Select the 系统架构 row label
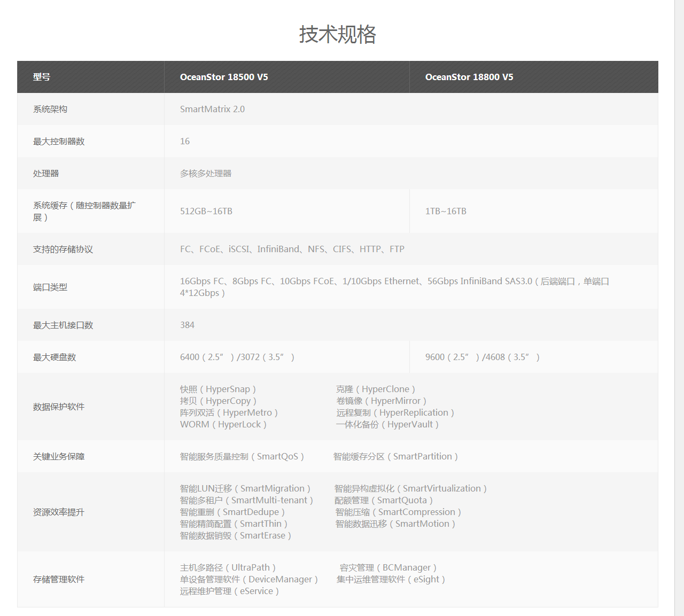 click(x=50, y=109)
